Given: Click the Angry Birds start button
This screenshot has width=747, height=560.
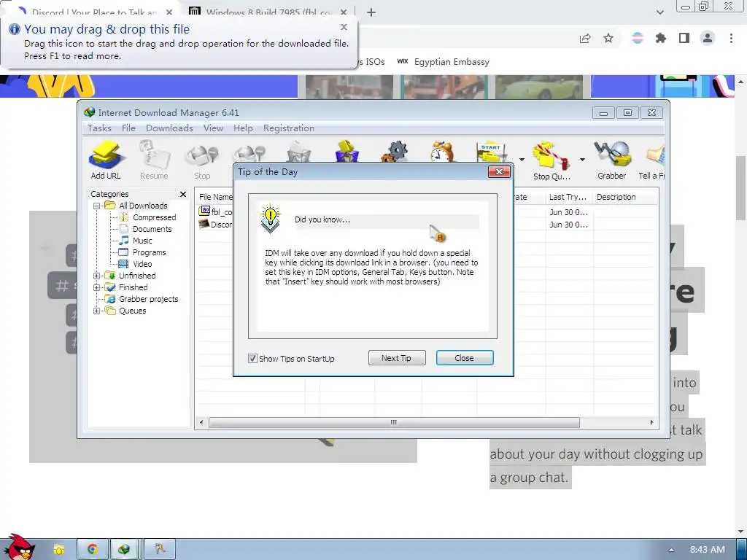Looking at the screenshot, I should coord(18,547).
